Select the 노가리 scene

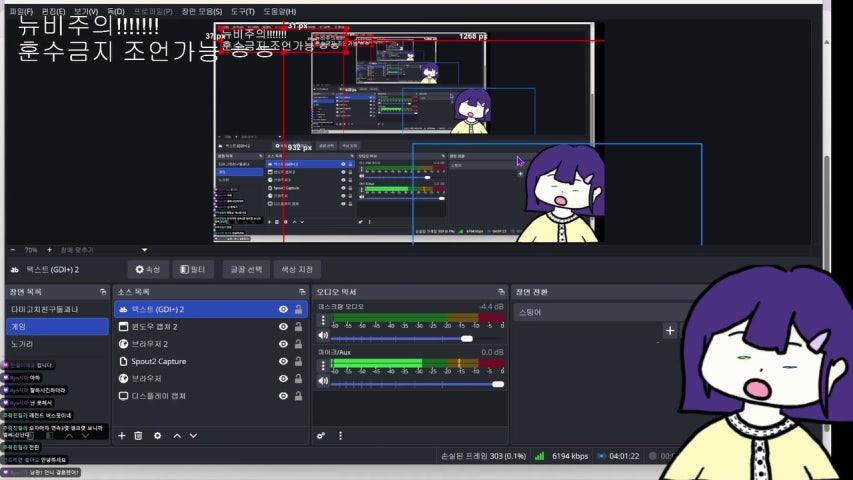(x=57, y=344)
